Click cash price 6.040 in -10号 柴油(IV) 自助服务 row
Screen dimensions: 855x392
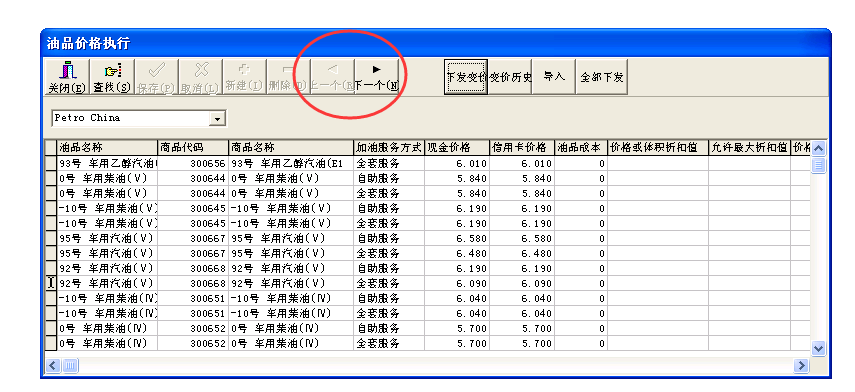click(457, 298)
